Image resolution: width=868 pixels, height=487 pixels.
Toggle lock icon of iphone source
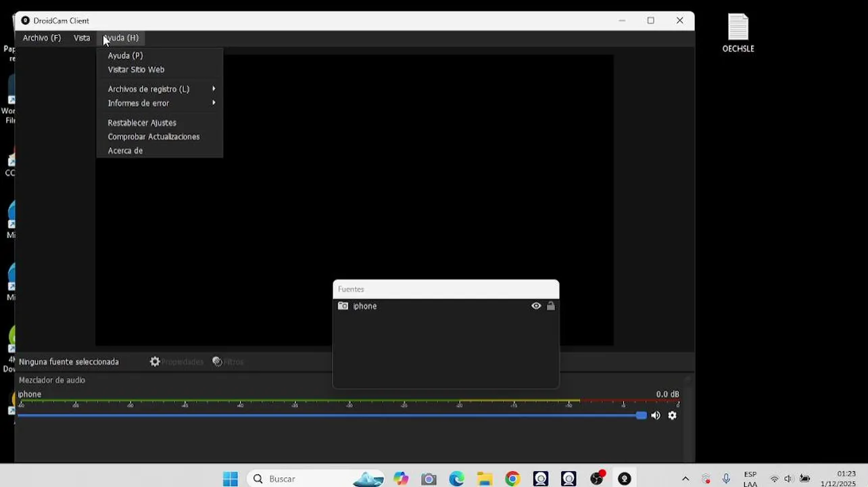tap(550, 306)
